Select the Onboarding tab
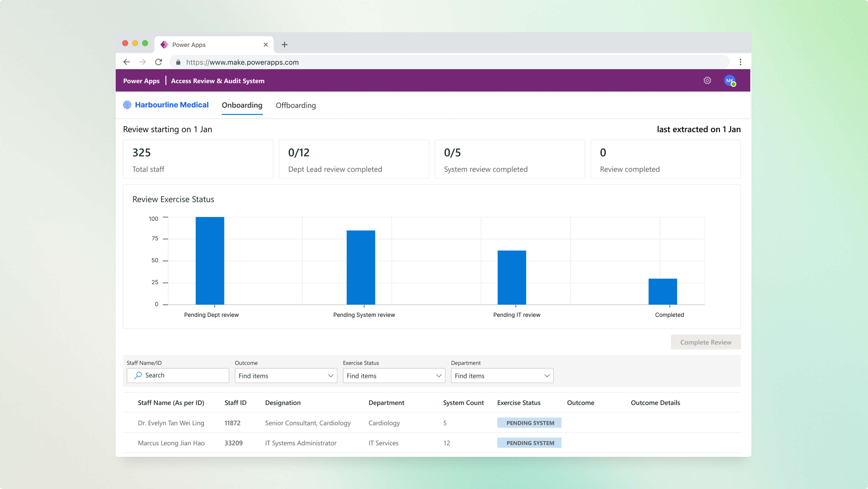868x489 pixels. [x=242, y=105]
